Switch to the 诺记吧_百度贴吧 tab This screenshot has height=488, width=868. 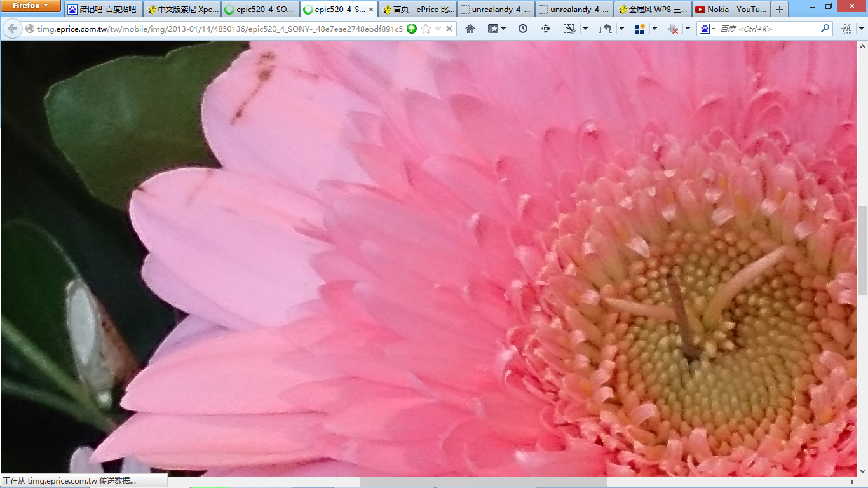coord(103,10)
